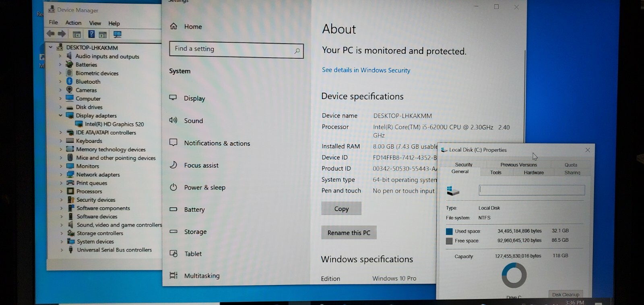Click the Forward arrow in Device Manager toolbar
The height and width of the screenshot is (305, 644).
click(62, 34)
